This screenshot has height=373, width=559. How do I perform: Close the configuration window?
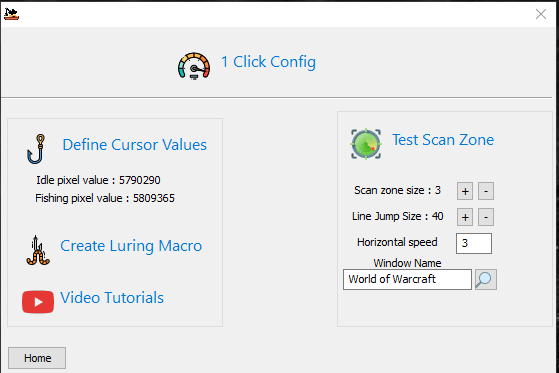point(541,14)
